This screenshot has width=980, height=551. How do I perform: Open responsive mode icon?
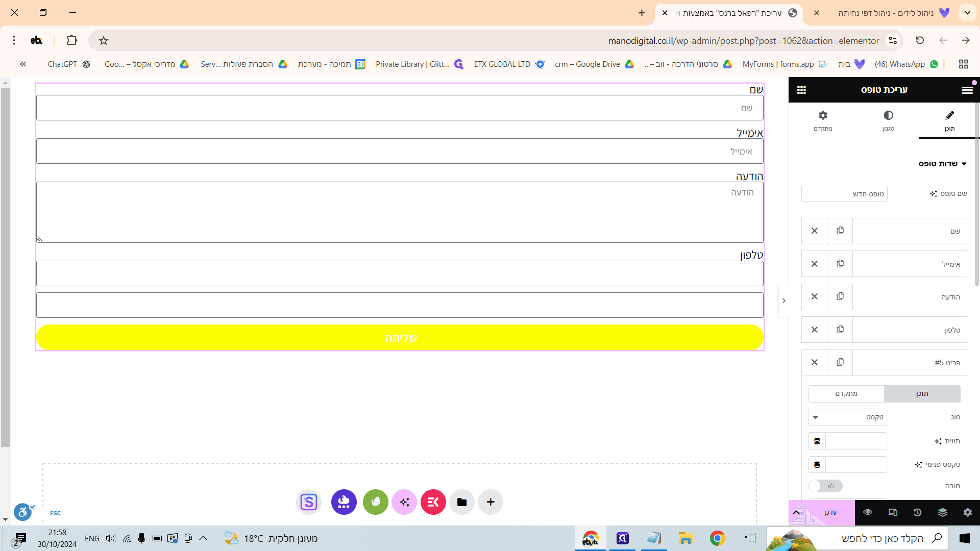pos(893,513)
